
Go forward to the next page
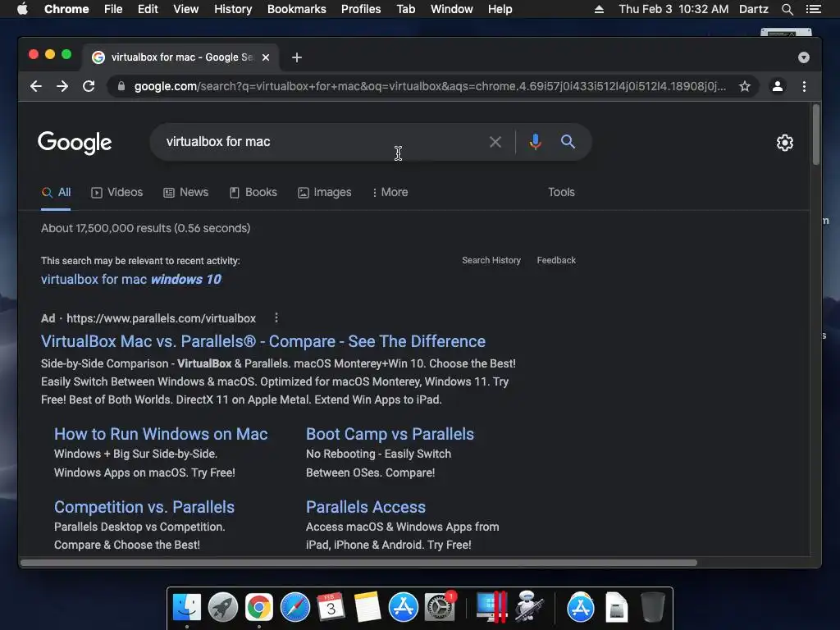62,86
